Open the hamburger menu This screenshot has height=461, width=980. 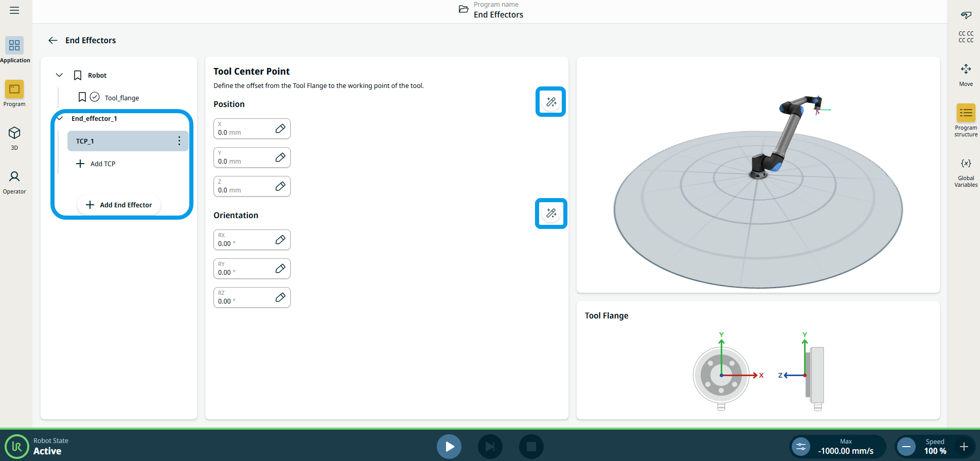(14, 10)
